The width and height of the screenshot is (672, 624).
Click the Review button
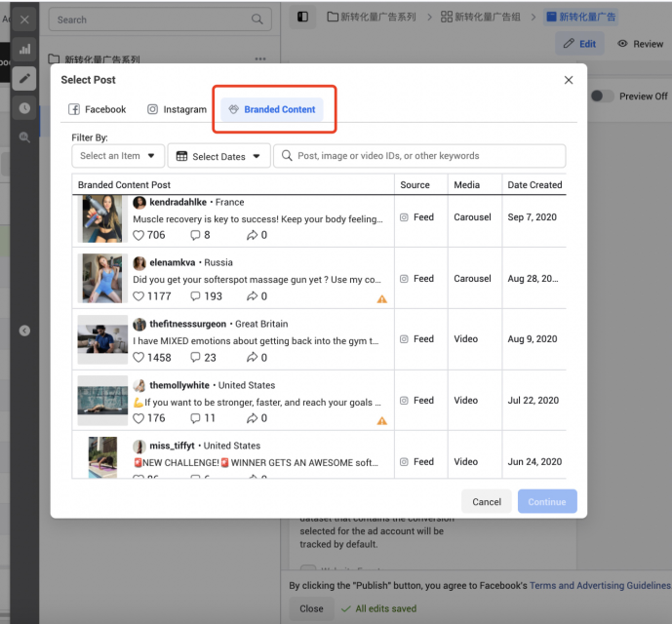tap(640, 44)
